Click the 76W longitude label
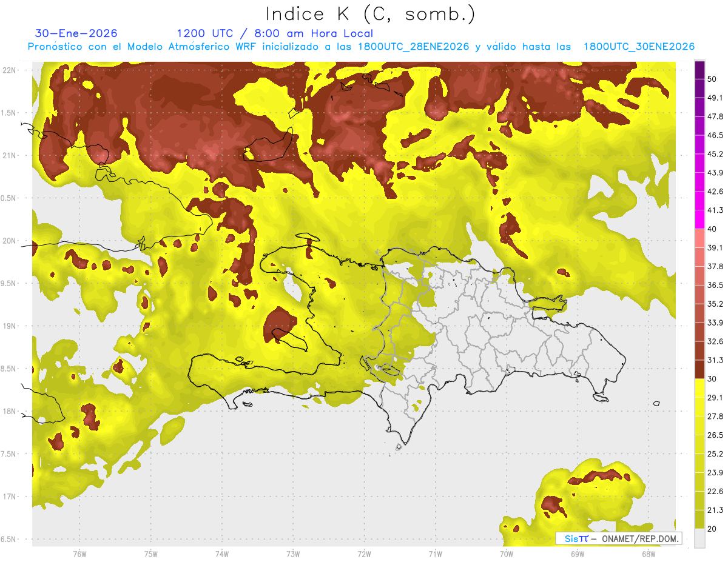Viewport: 728px width, 562px height. [79, 554]
